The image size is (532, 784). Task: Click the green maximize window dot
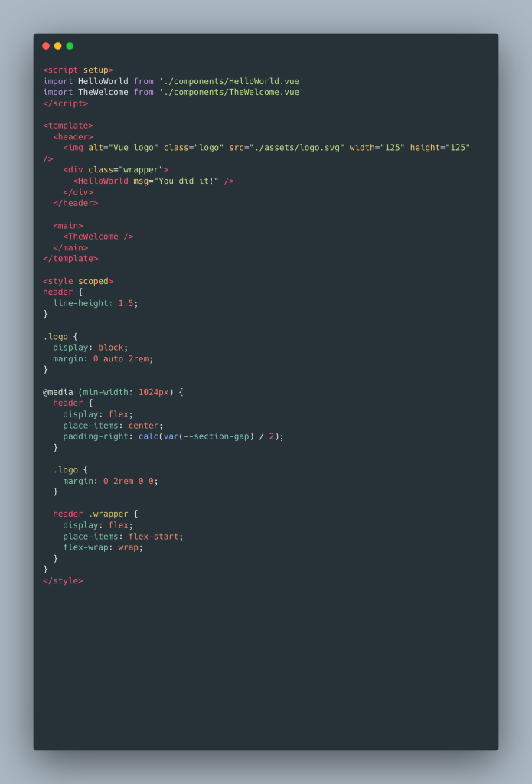pyautogui.click(x=70, y=46)
